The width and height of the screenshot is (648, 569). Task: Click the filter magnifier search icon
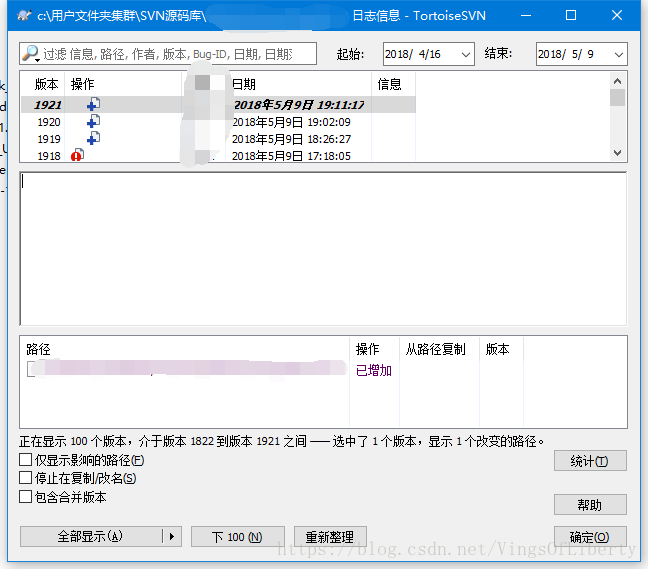[31, 54]
